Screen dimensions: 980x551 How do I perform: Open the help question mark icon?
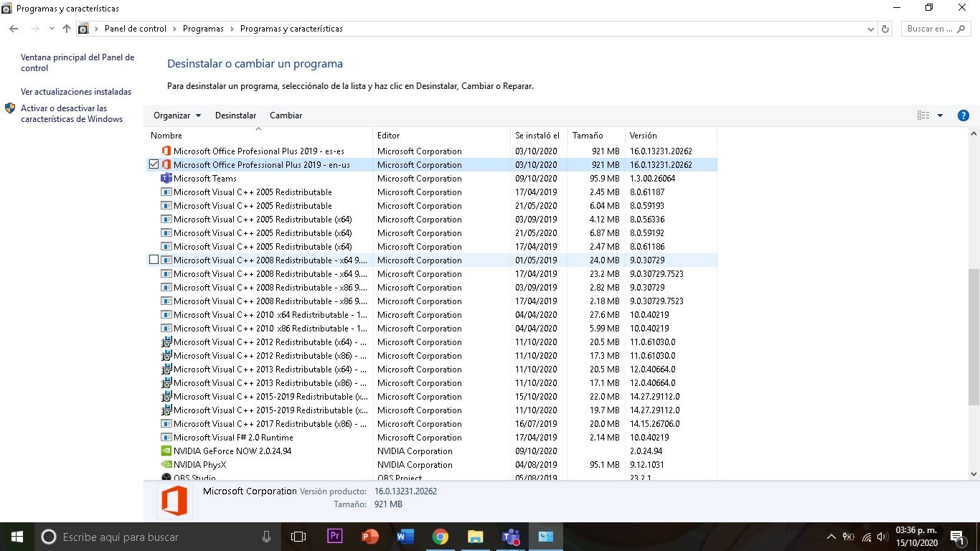click(963, 116)
